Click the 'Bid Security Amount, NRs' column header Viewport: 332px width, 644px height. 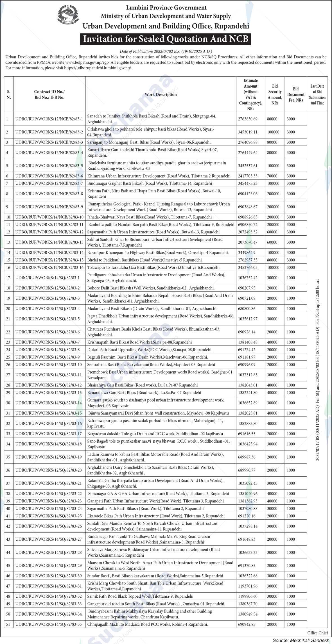275,94
